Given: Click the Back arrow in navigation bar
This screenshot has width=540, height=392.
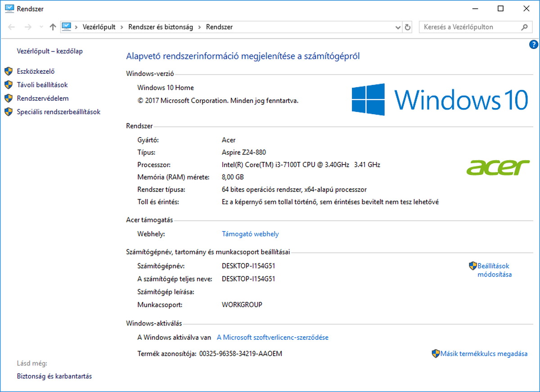Looking at the screenshot, I should [x=12, y=27].
